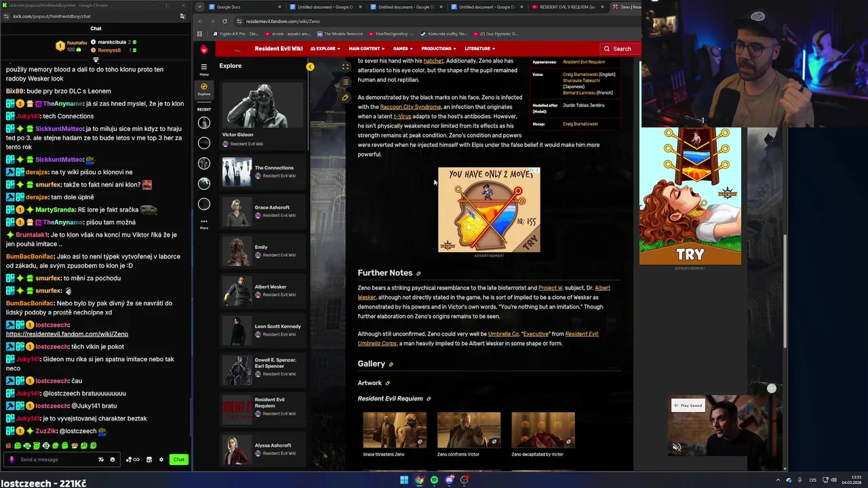This screenshot has height=488, width=868.
Task: Open the Project W link
Action: pyautogui.click(x=551, y=288)
